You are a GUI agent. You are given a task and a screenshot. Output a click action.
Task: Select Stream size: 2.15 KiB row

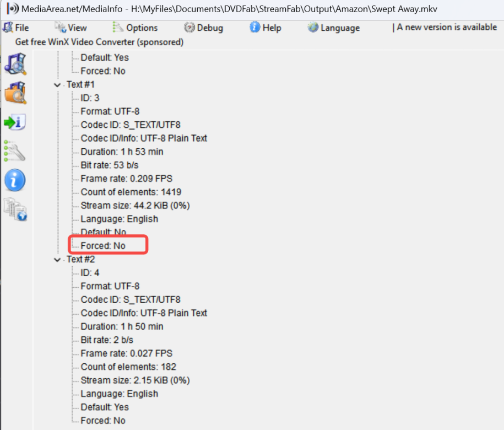point(136,380)
